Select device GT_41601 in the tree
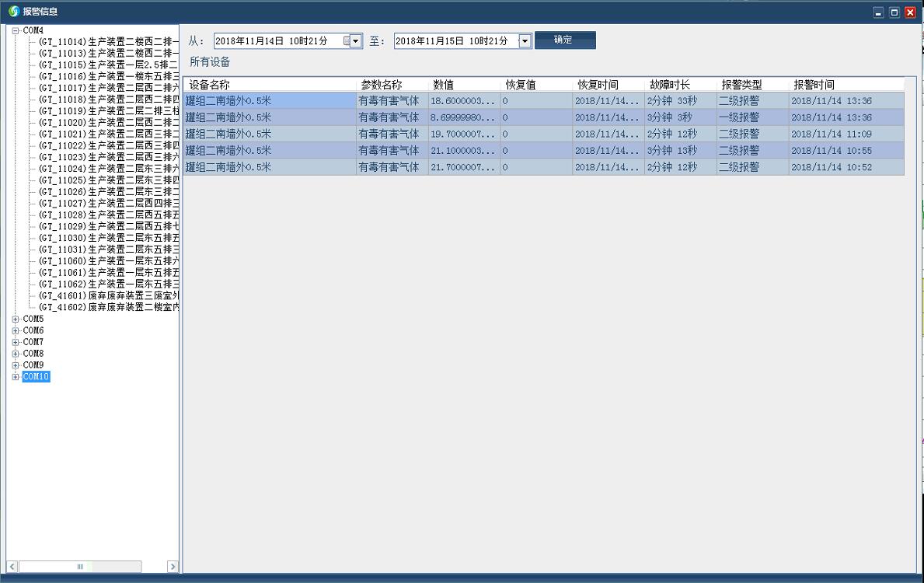Viewport: 924px width, 583px height. tap(109, 295)
